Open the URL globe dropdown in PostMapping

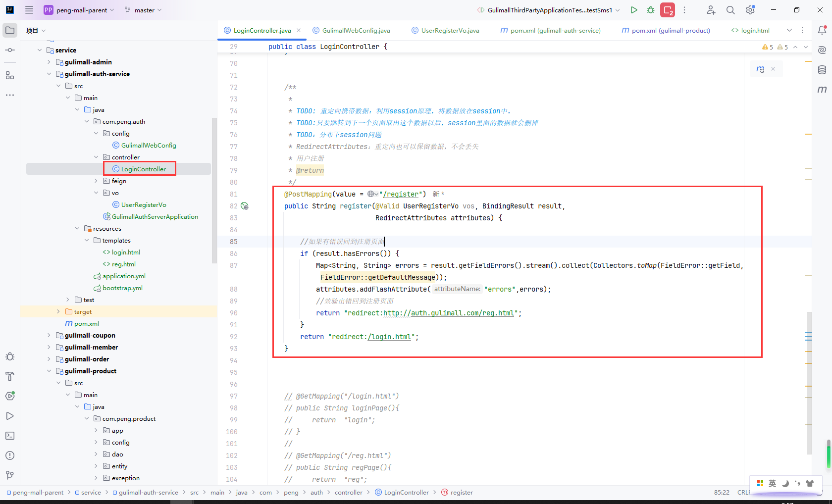372,194
